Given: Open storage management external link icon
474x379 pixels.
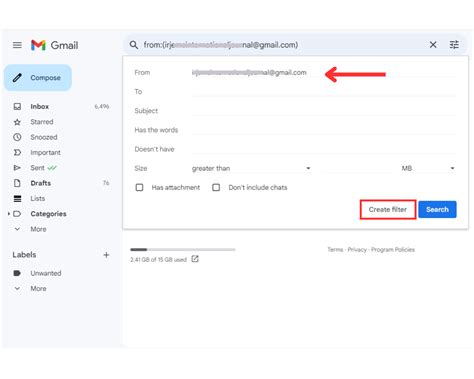Looking at the screenshot, I should [195, 259].
